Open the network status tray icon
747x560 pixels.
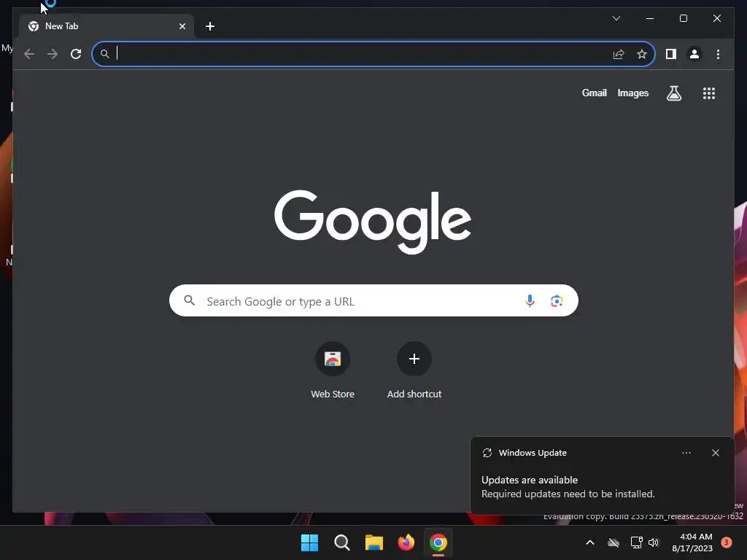[x=636, y=542]
